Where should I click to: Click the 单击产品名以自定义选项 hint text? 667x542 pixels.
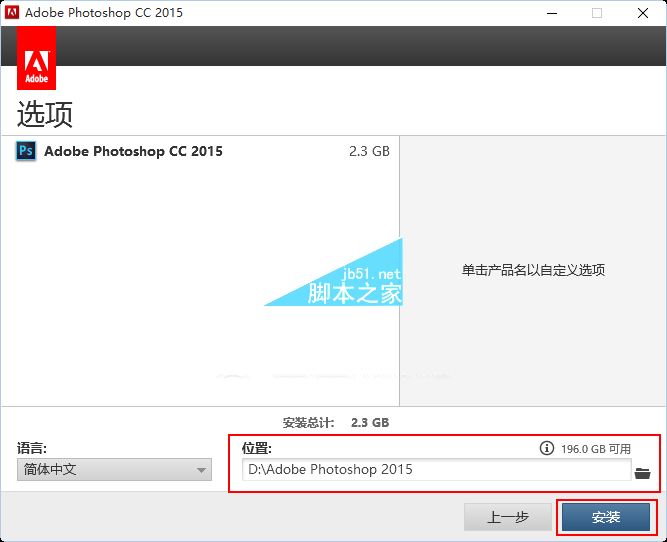coord(533,270)
